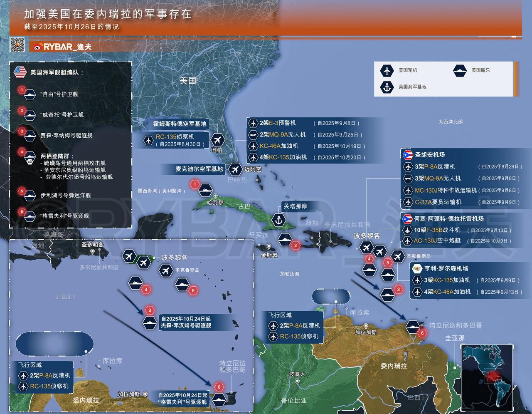Click the 圣胡安机场 heading
This screenshot has width=532, height=414.
430,155
